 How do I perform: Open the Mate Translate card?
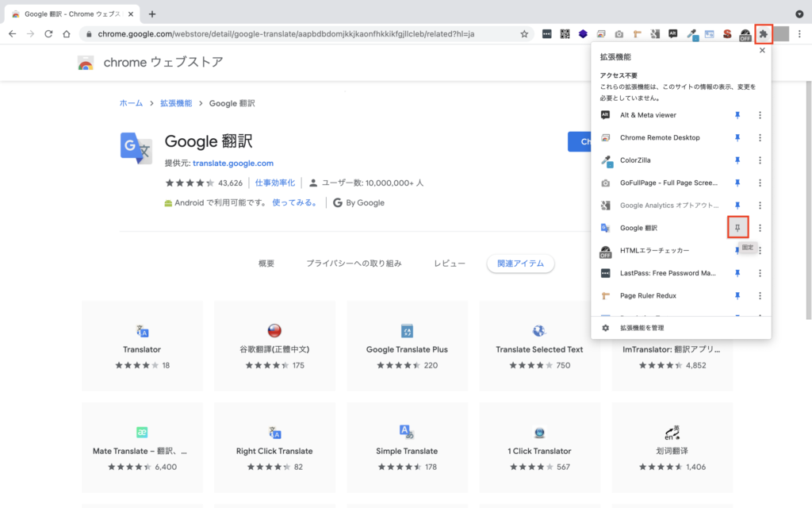coord(142,448)
